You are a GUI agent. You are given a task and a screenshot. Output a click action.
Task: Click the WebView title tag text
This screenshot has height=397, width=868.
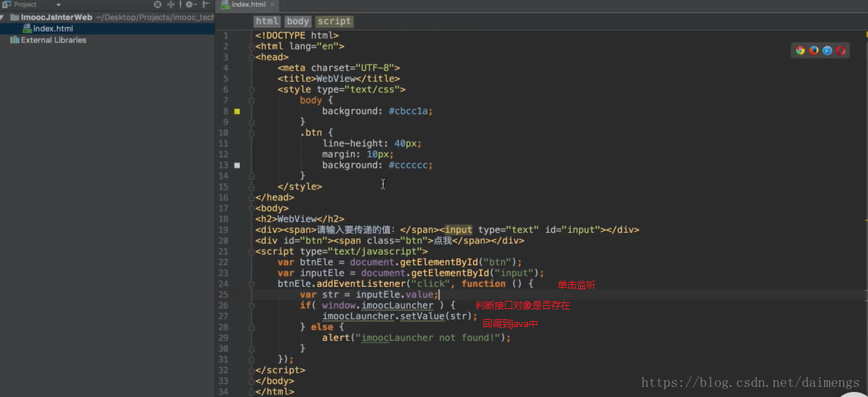coord(336,79)
